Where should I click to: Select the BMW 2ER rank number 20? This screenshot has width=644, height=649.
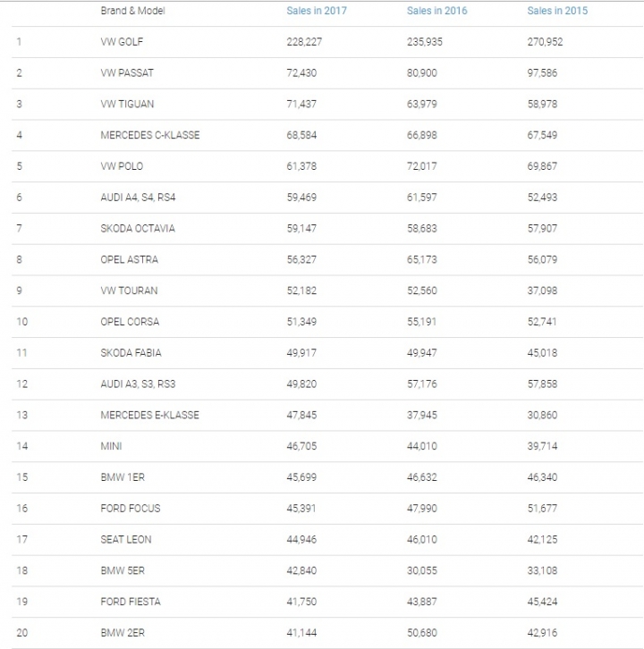tap(22, 633)
